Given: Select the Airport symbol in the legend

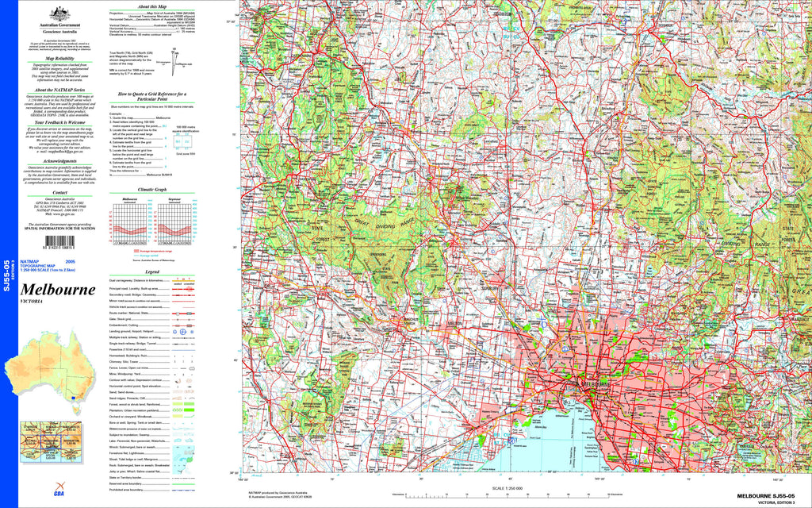Looking at the screenshot, I should point(183,332).
